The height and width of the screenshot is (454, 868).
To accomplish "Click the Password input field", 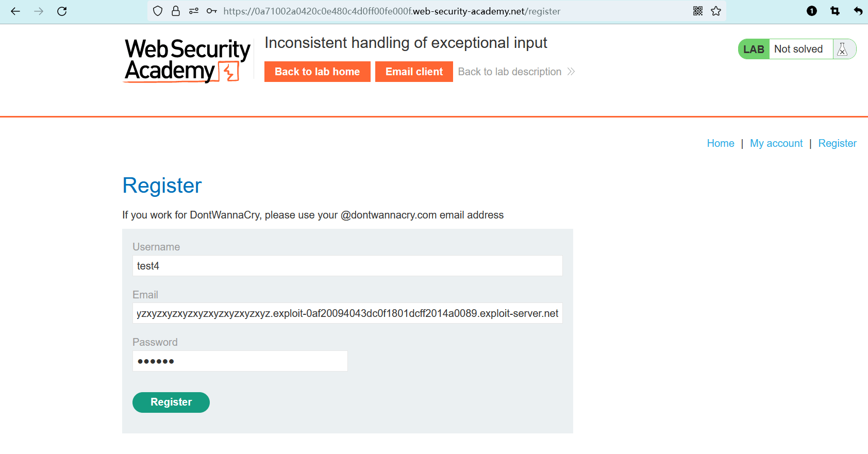I will (240, 361).
